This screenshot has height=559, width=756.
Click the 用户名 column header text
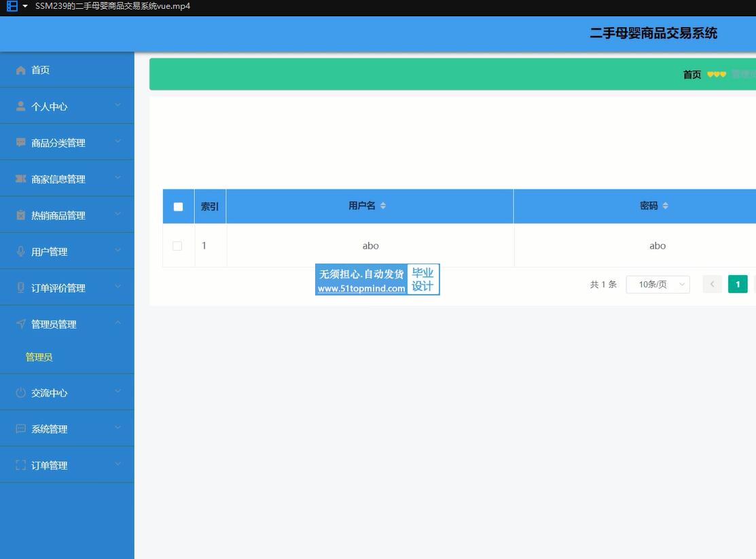click(x=361, y=206)
